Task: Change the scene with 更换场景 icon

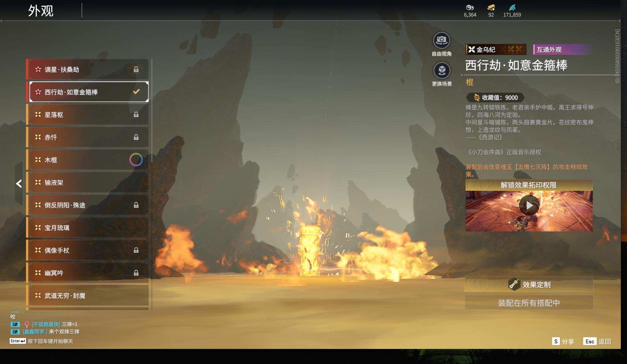Action: click(x=442, y=71)
